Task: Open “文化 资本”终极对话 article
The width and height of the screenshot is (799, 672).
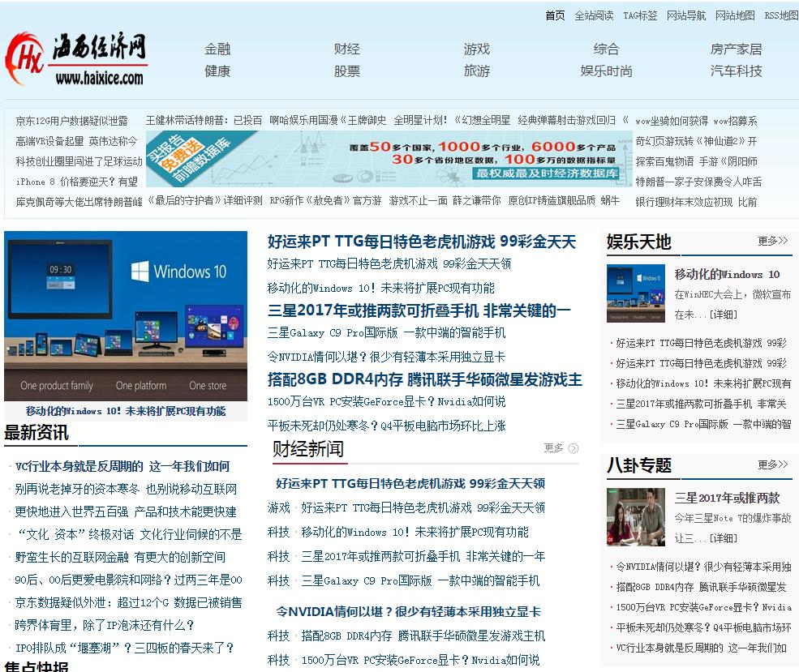Action: (130, 534)
